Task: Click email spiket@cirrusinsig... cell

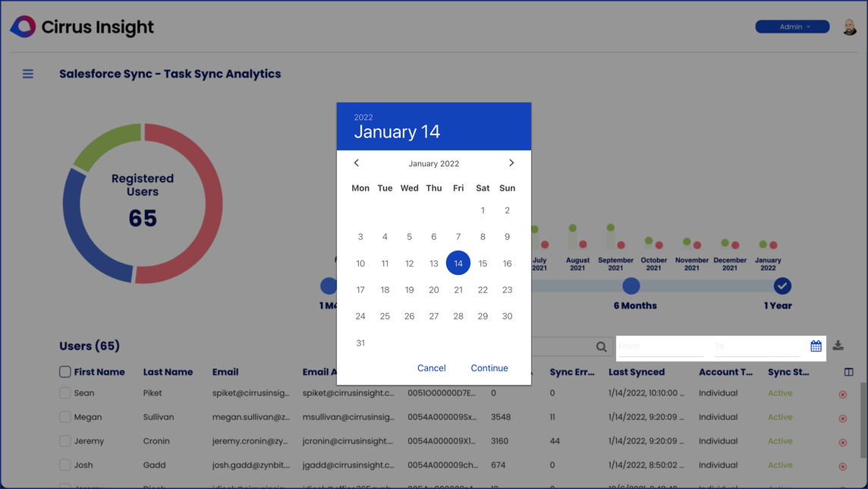Action: point(251,393)
